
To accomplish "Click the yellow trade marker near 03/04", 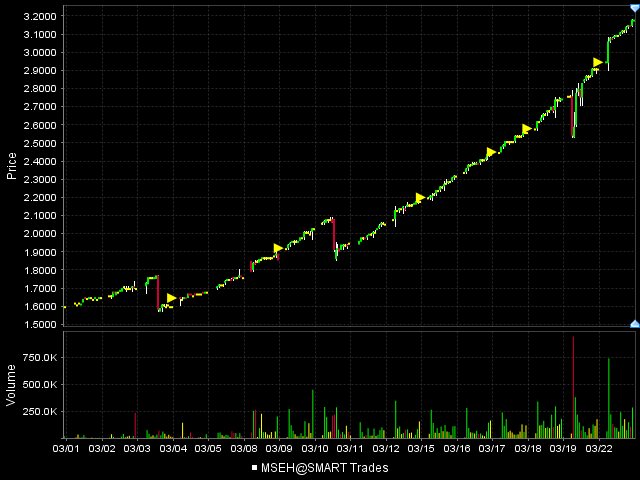I will [x=171, y=298].
